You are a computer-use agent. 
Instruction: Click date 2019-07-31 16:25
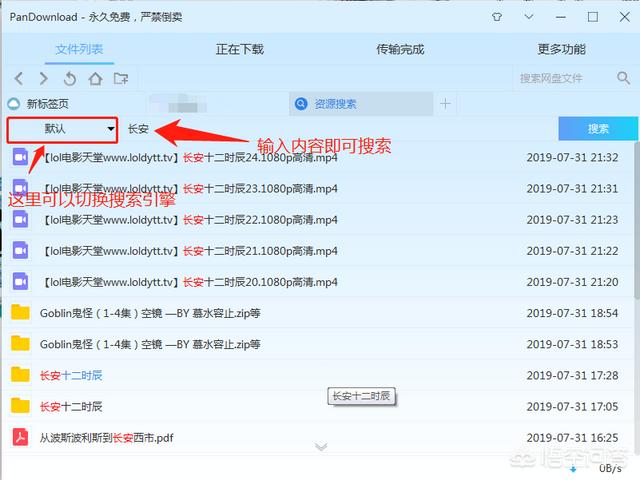pos(572,438)
